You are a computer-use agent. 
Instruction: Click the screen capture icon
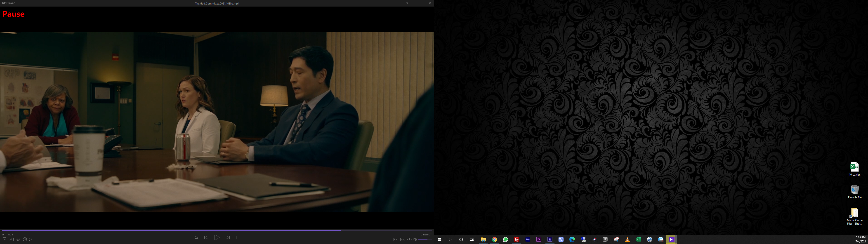(x=32, y=239)
